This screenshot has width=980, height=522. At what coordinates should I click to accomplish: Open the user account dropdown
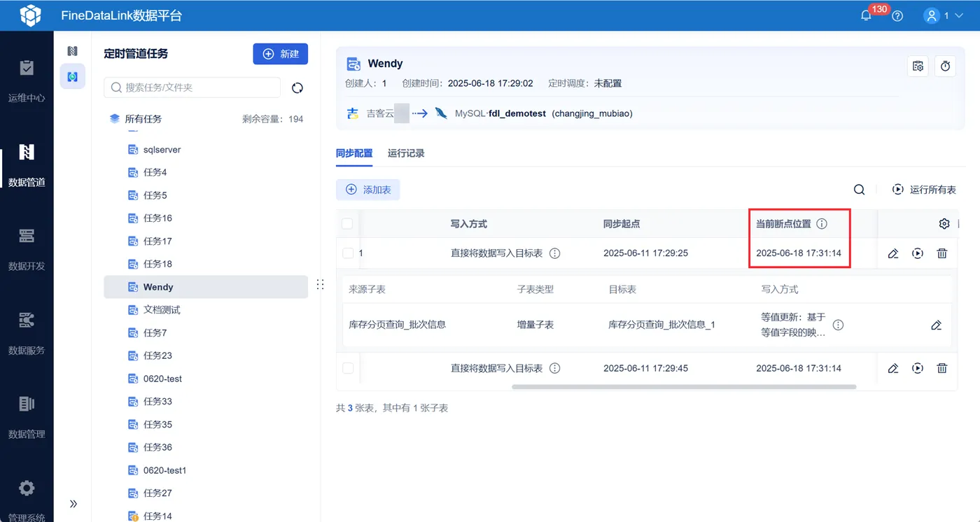coord(944,15)
